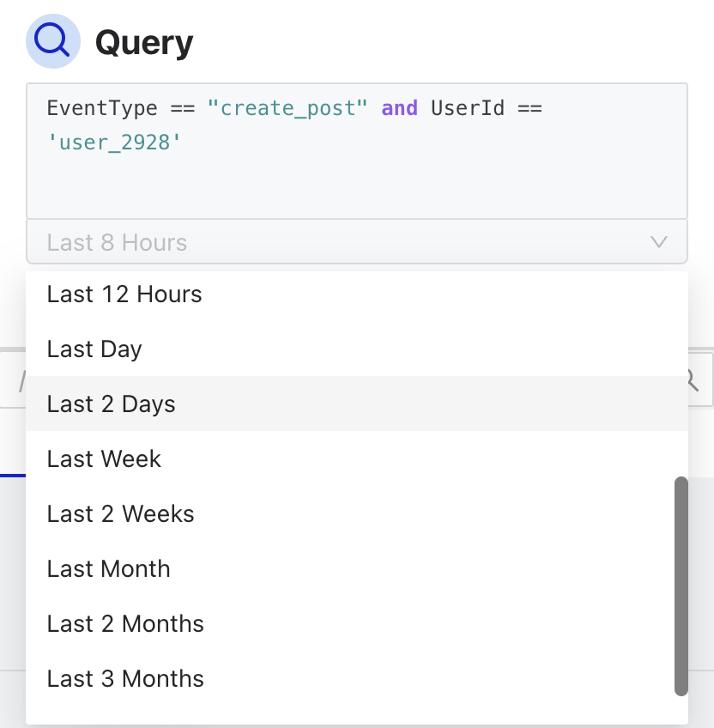Select "Last 2 Months" time range

(x=125, y=624)
